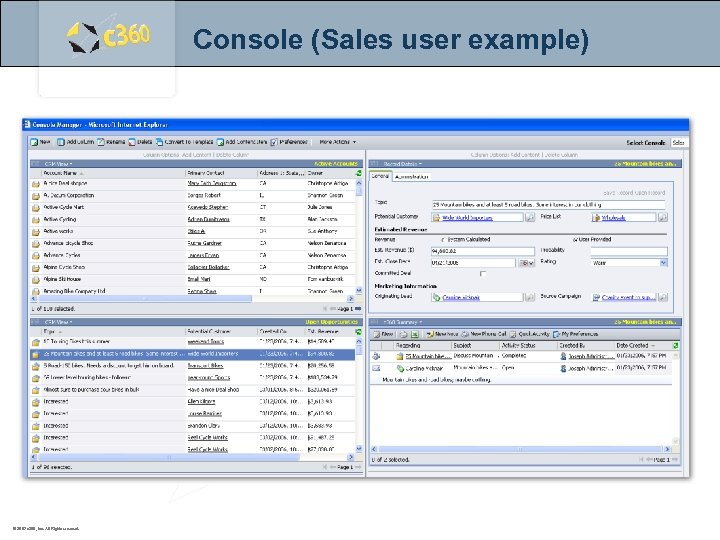Viewport: 720px width, 540px height.
Task: Click the folder icon for Alpine Ski House
Action: (x=36, y=280)
